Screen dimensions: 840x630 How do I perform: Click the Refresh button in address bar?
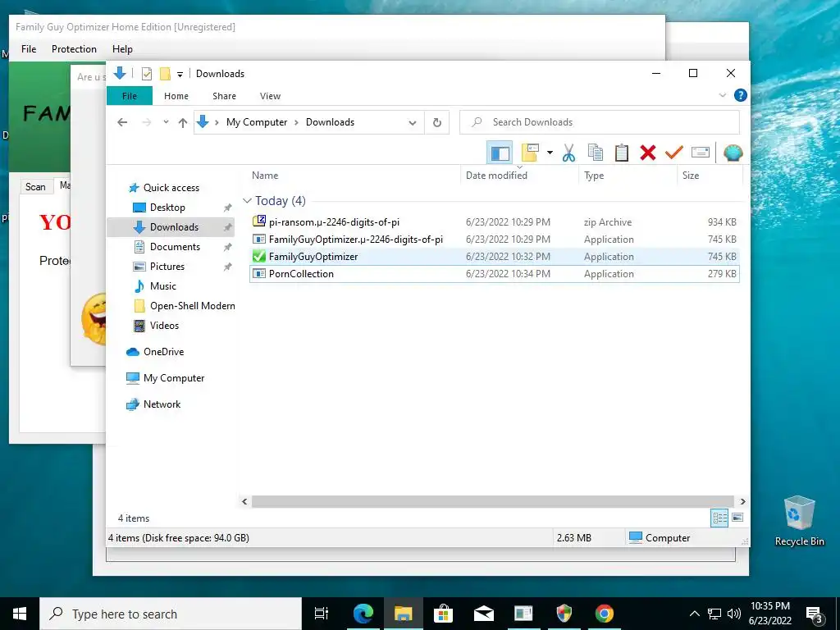click(437, 123)
